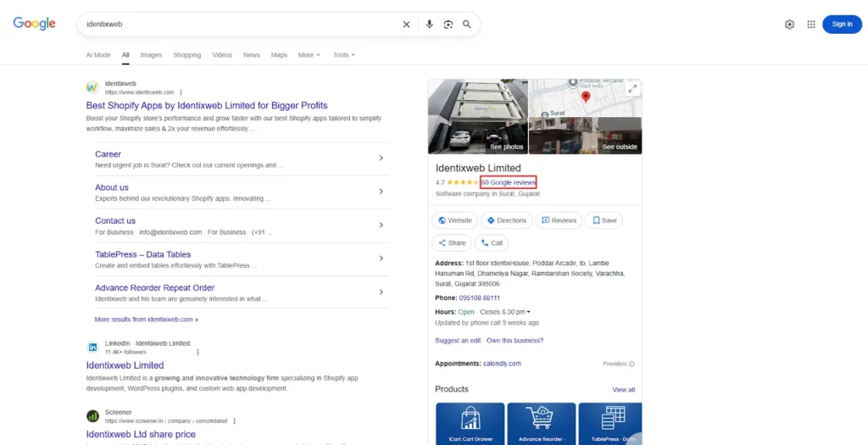Open the Contact us sitelink
The image size is (868, 445).
[115, 220]
